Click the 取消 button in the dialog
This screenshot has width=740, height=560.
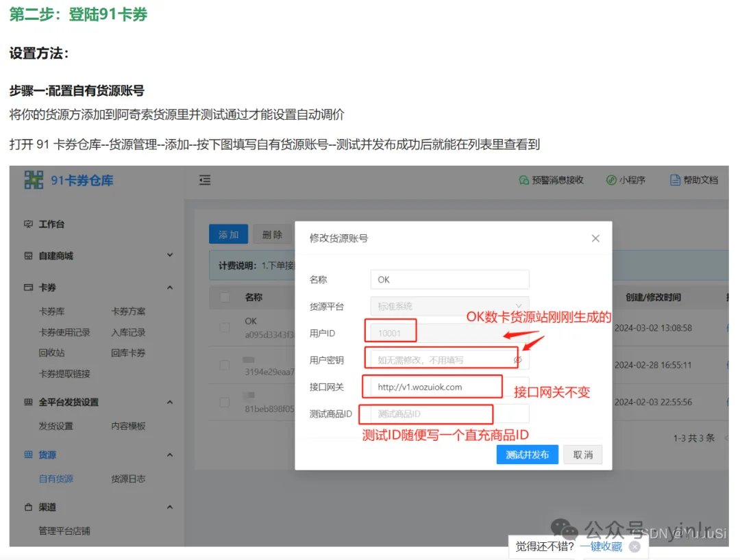[x=583, y=455]
